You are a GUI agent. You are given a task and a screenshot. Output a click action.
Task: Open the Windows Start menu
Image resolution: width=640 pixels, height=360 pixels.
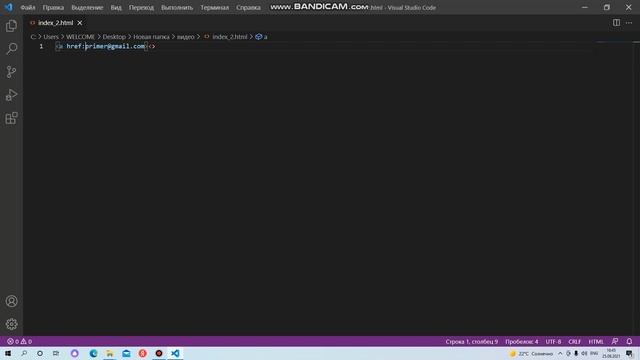tap(8, 353)
